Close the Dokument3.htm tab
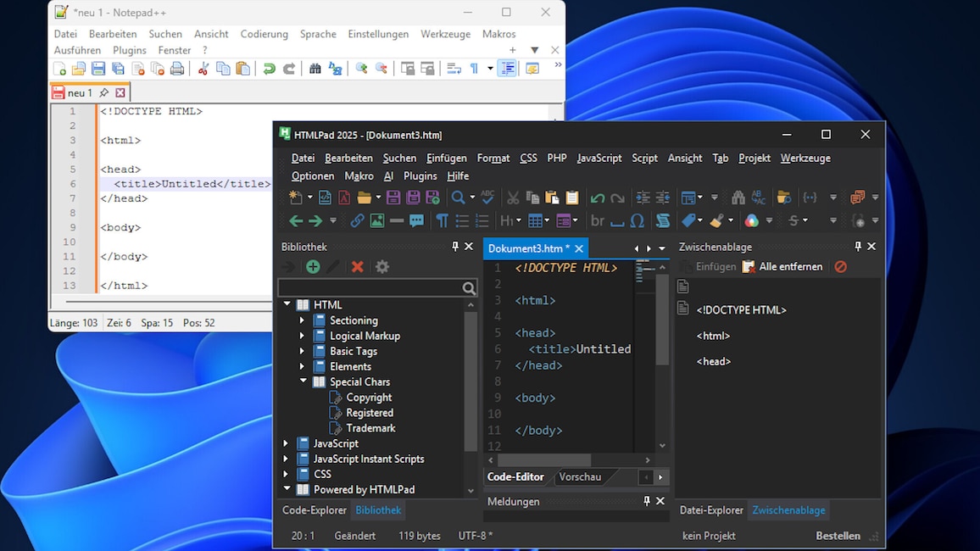This screenshot has height=551, width=980. [579, 248]
